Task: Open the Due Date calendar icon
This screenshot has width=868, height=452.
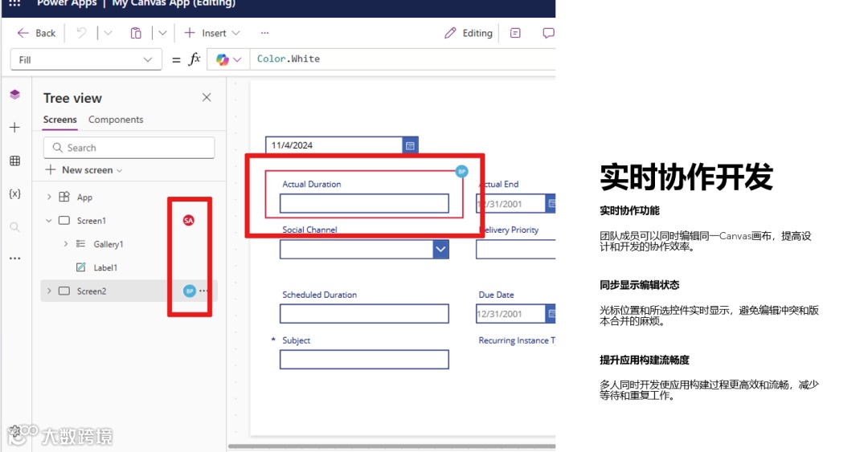Action: 551,314
